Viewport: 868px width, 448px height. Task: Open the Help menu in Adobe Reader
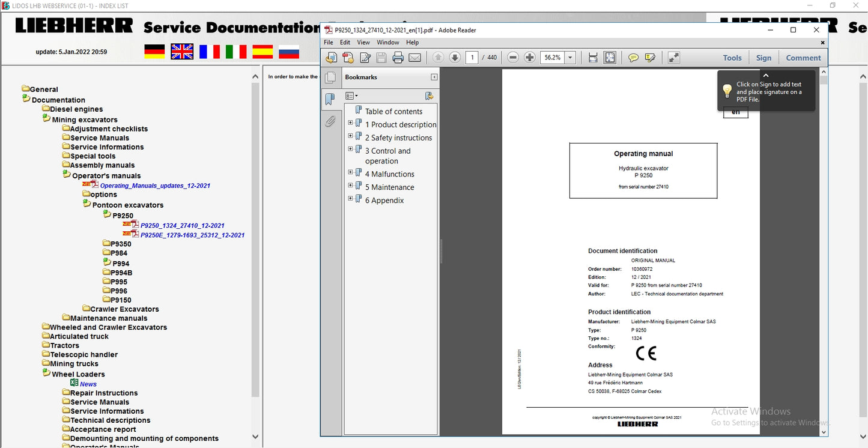point(412,43)
